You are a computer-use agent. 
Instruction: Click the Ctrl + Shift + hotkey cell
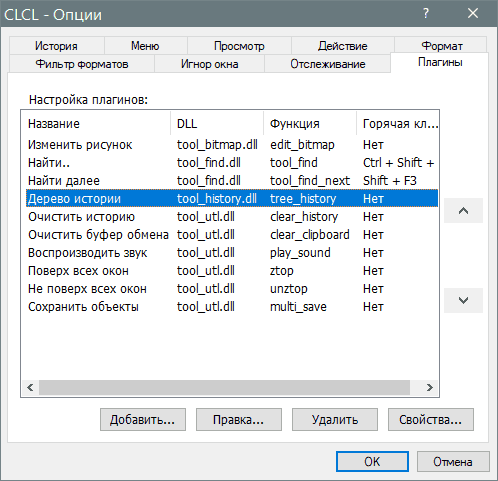[x=399, y=163]
